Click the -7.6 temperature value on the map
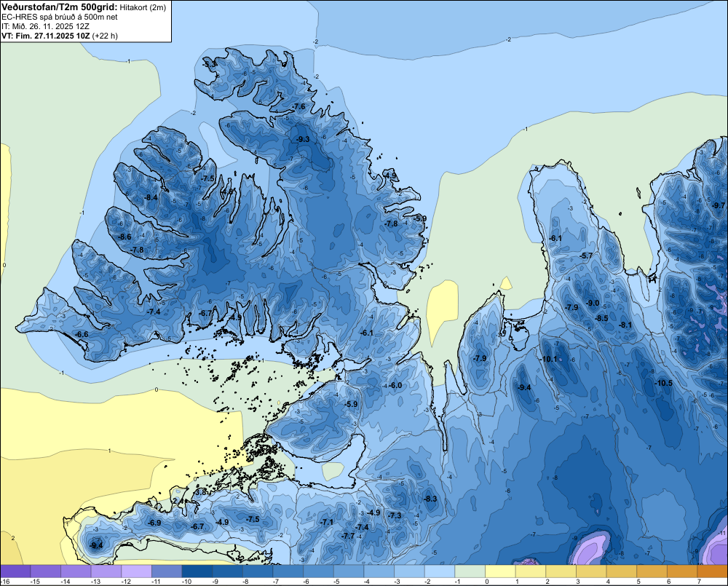This screenshot has width=728, height=586. tap(299, 106)
